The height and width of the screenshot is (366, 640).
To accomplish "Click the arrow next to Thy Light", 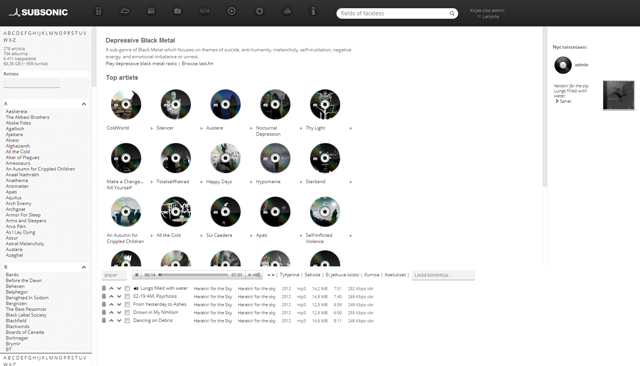I will 351,128.
